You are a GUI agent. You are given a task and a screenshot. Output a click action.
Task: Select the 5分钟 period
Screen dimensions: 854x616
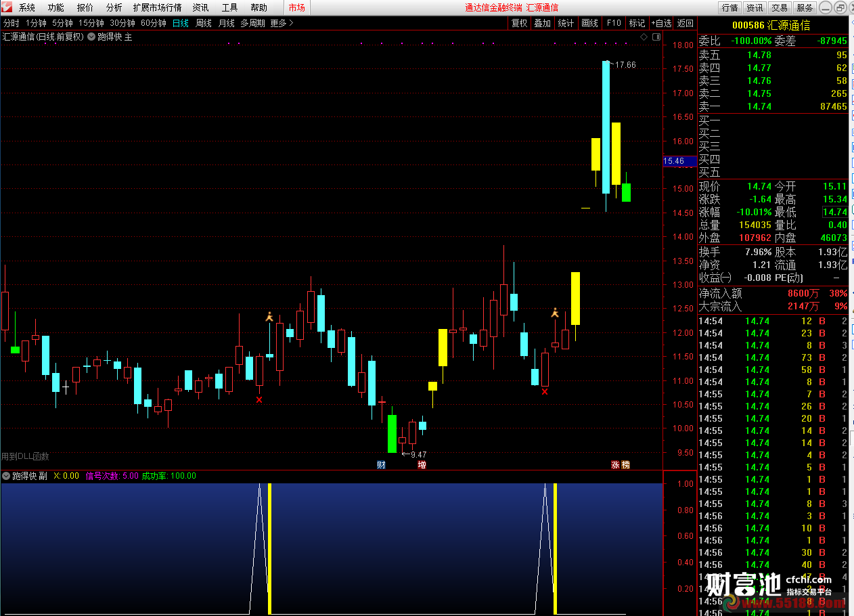click(x=62, y=23)
